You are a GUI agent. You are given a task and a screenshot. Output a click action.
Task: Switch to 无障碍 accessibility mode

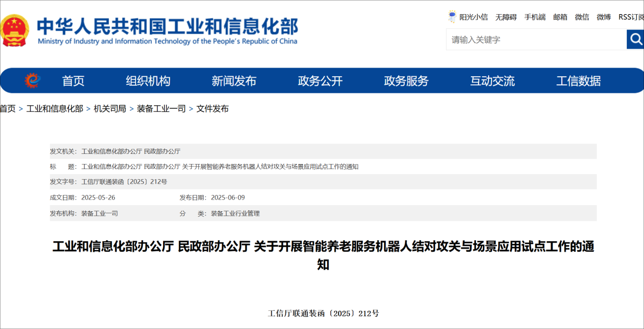[x=506, y=17]
